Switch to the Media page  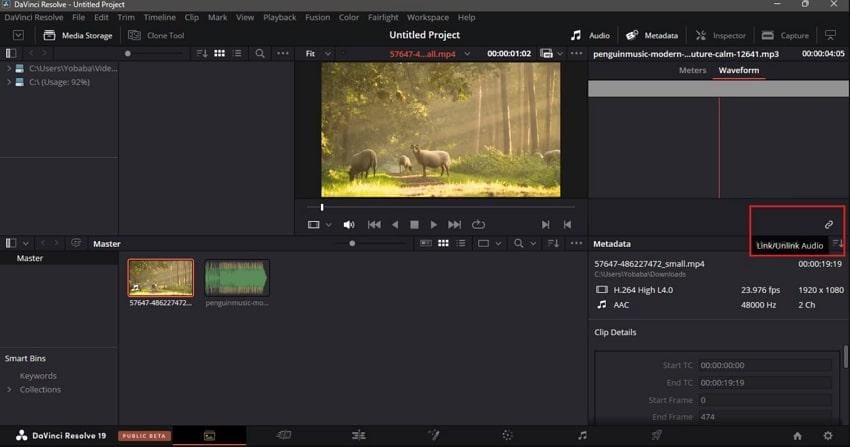(x=209, y=435)
